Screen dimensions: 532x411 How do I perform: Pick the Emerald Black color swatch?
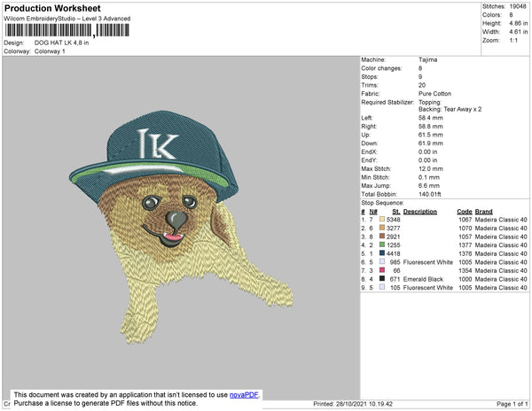click(381, 279)
